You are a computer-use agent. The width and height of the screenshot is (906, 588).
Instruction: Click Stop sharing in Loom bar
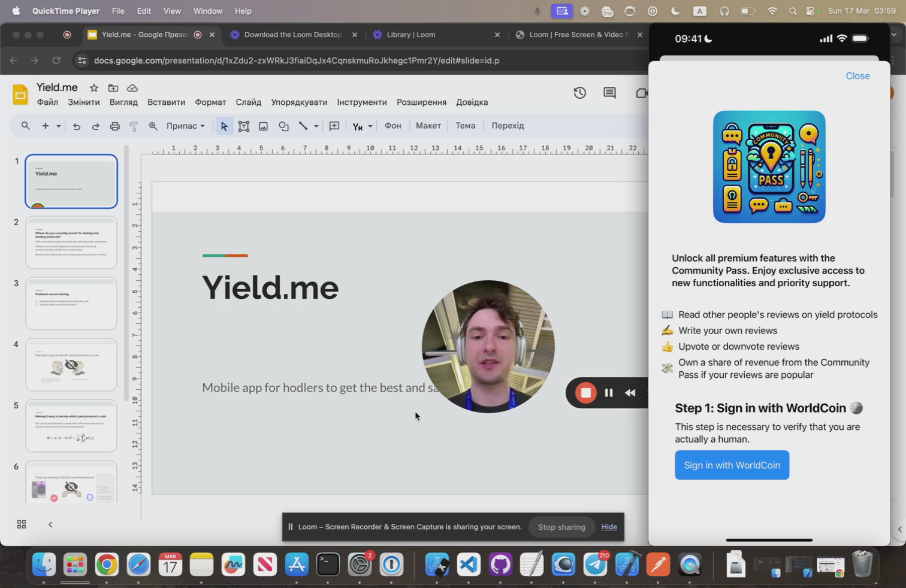[561, 527]
